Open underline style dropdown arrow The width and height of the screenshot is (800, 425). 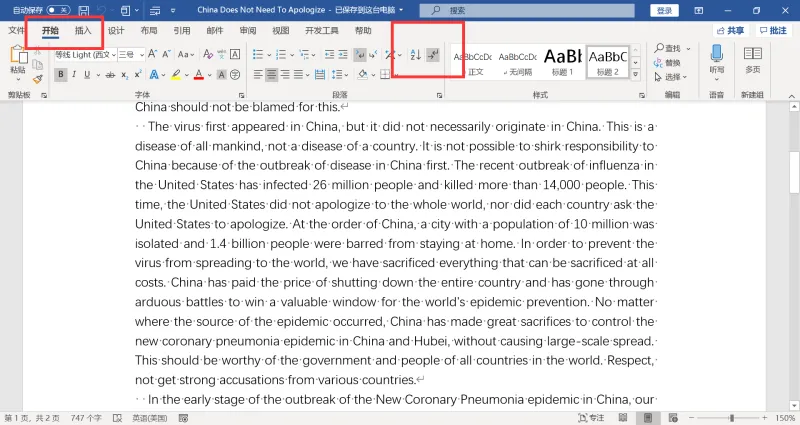click(97, 75)
